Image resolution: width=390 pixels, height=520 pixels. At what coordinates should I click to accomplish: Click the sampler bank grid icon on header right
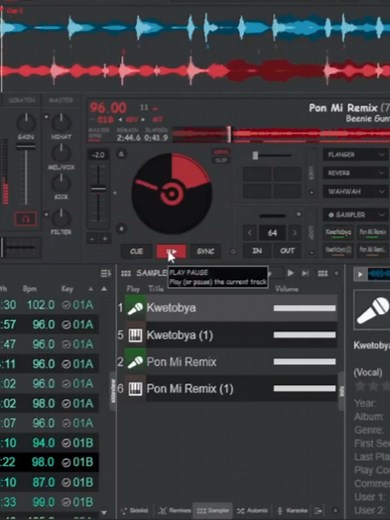322,273
